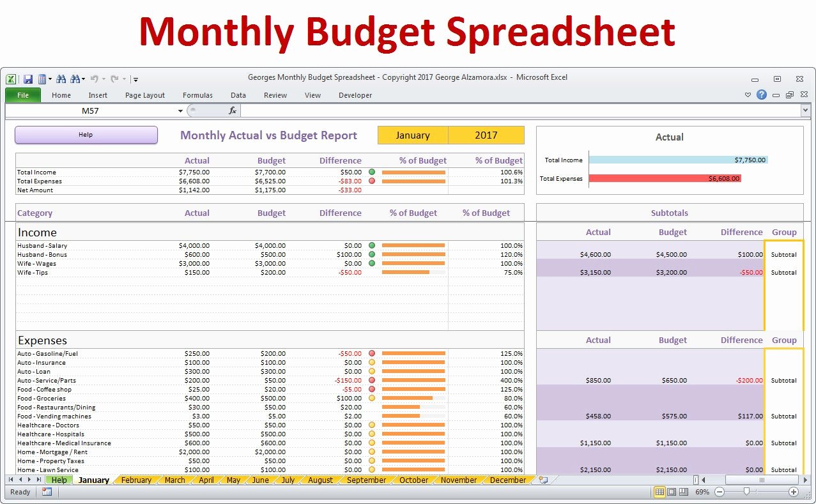
Task: Click the red Total Expenses bar in chart
Action: (665, 179)
